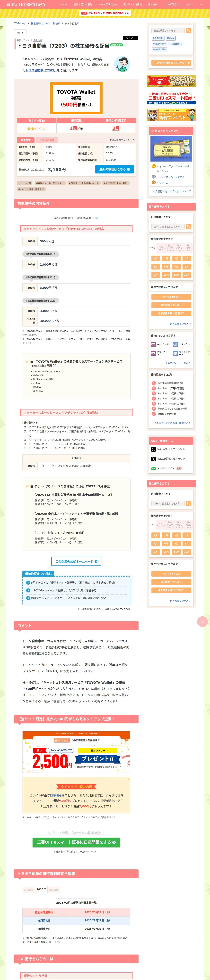The image size is (210, 980).
Task: Select the 2025年 tab
Action: pyautogui.click(x=41, y=890)
